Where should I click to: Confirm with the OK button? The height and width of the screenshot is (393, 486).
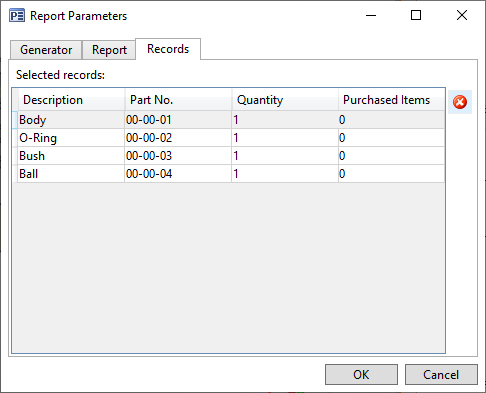tap(361, 375)
